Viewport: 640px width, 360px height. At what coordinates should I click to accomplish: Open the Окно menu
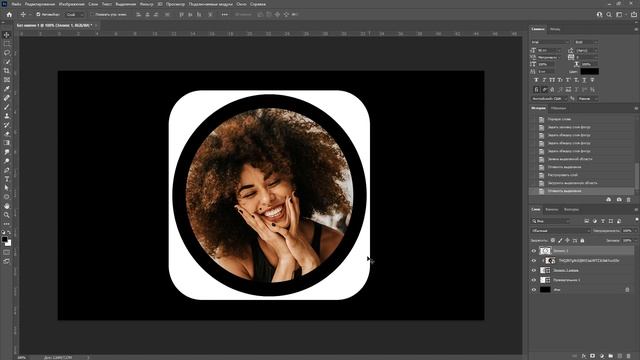click(x=241, y=4)
